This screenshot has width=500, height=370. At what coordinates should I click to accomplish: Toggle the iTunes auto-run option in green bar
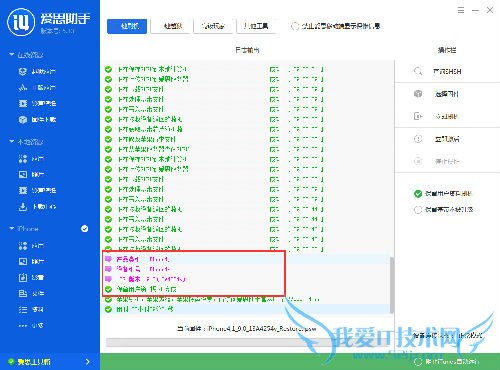click(417, 362)
